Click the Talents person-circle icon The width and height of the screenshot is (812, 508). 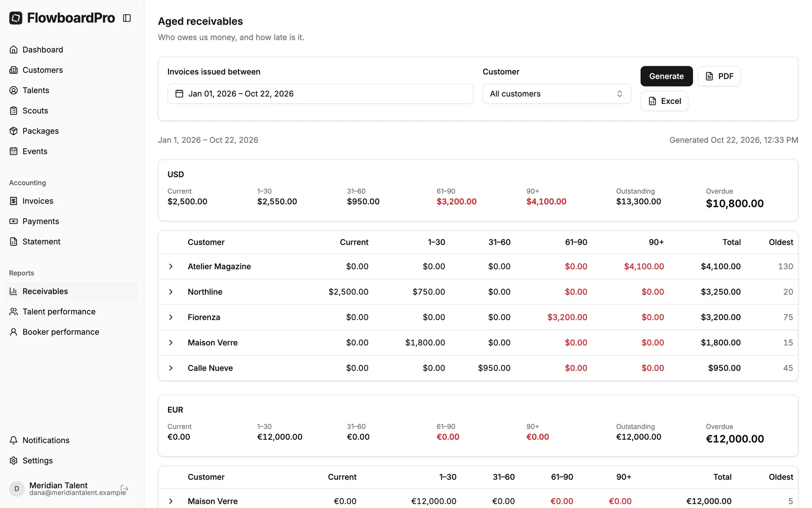tap(13, 90)
